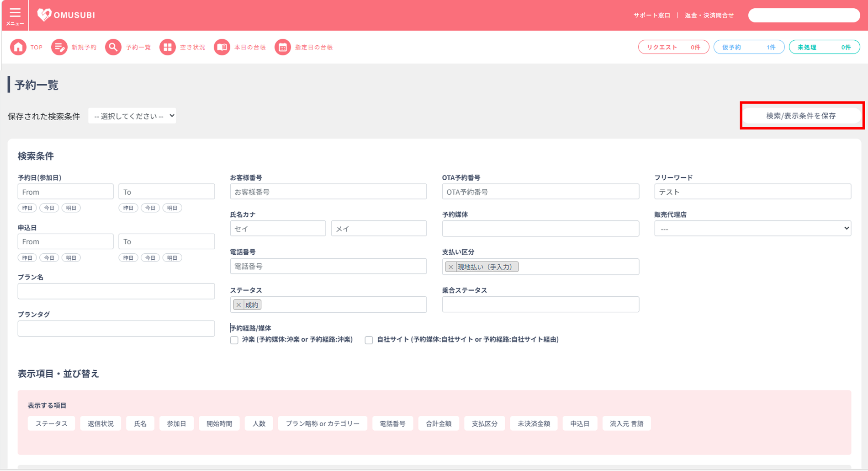
Task: Open the 支払い区分 multi-select field
Action: 540,267
